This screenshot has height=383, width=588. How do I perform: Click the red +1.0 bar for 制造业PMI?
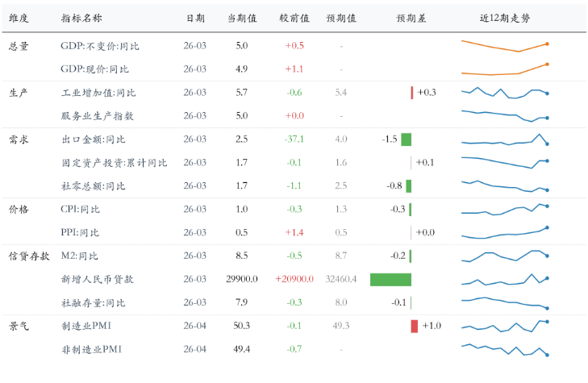(x=415, y=326)
